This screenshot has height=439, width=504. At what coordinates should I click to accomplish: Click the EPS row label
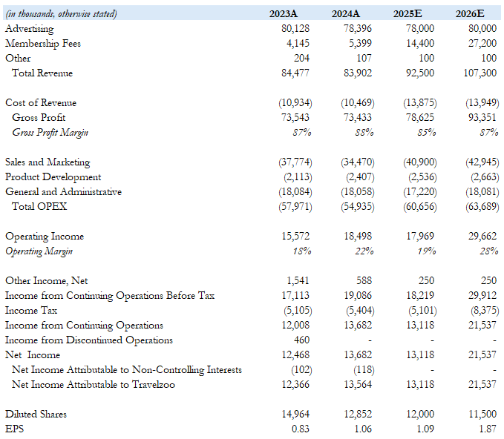(14, 429)
